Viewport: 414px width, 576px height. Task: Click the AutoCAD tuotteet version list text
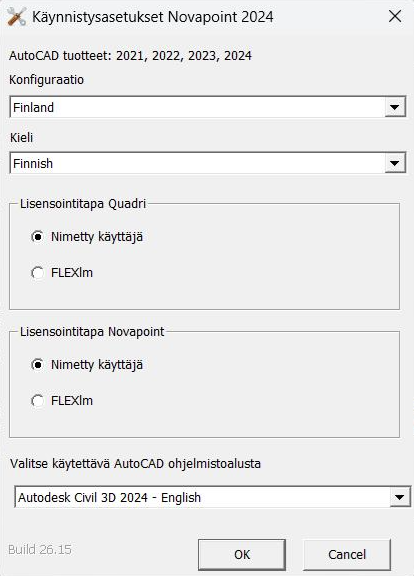(x=130, y=56)
